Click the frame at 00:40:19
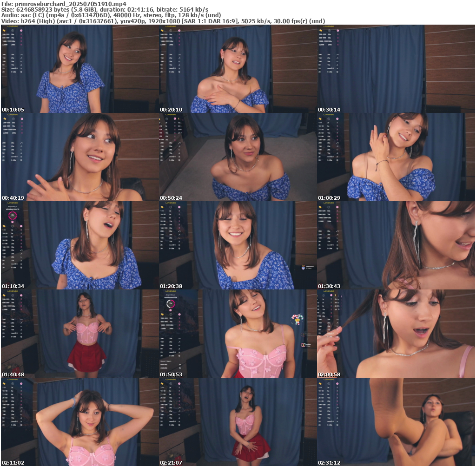The image size is (476, 466). [79, 157]
